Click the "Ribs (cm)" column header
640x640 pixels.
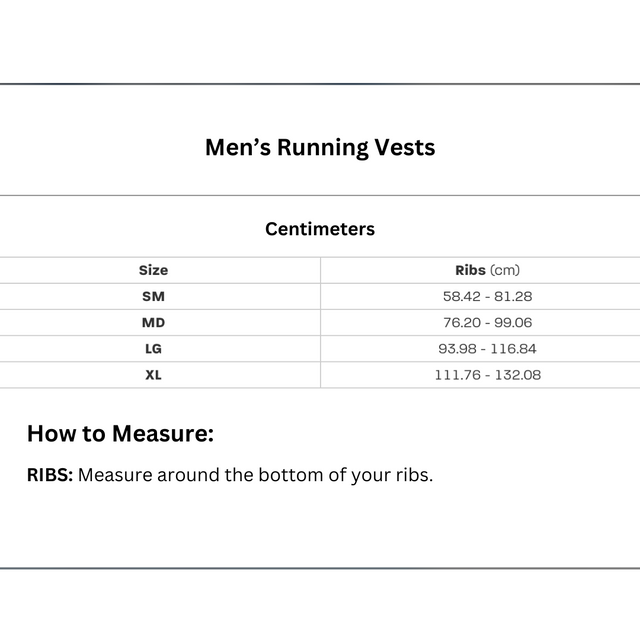click(x=487, y=270)
